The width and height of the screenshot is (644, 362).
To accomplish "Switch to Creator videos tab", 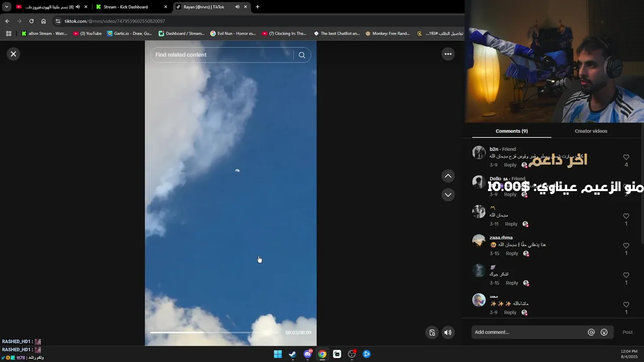I will [x=591, y=131].
